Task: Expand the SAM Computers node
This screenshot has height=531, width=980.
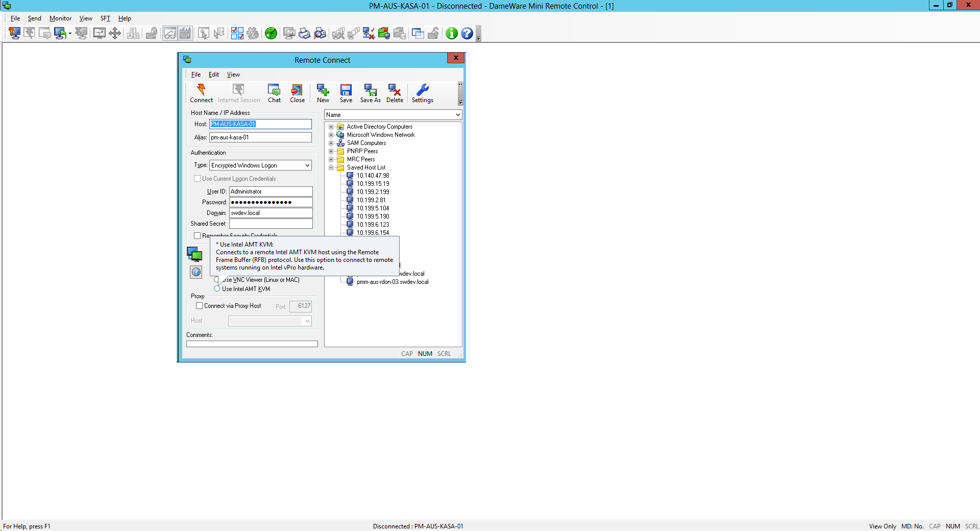Action: [331, 143]
